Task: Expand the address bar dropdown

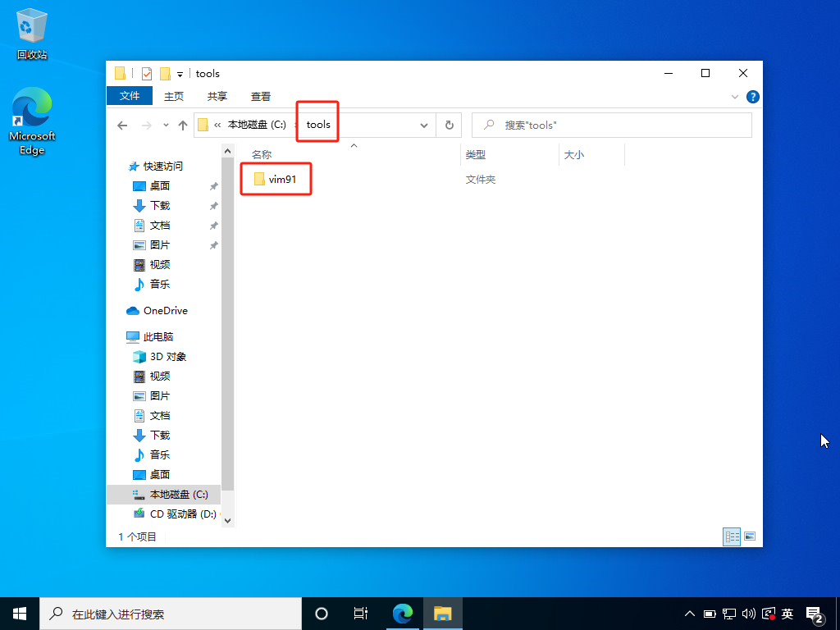Action: [424, 125]
